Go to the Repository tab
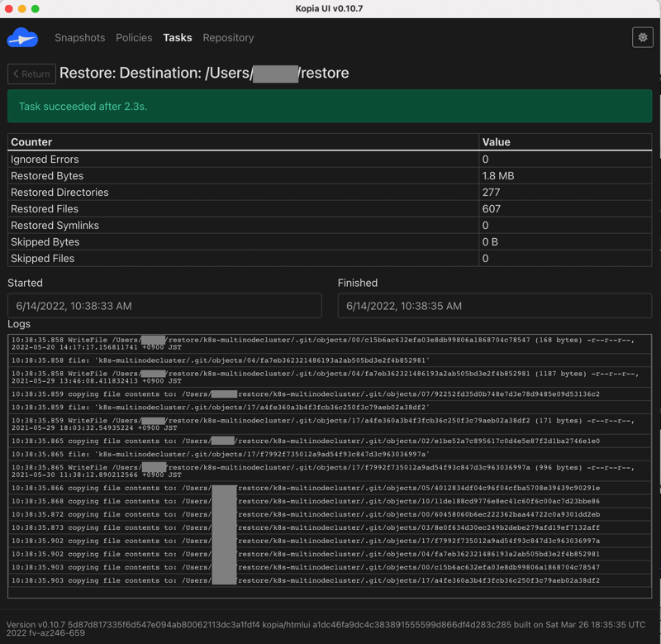The height and width of the screenshot is (644, 661). [x=229, y=37]
